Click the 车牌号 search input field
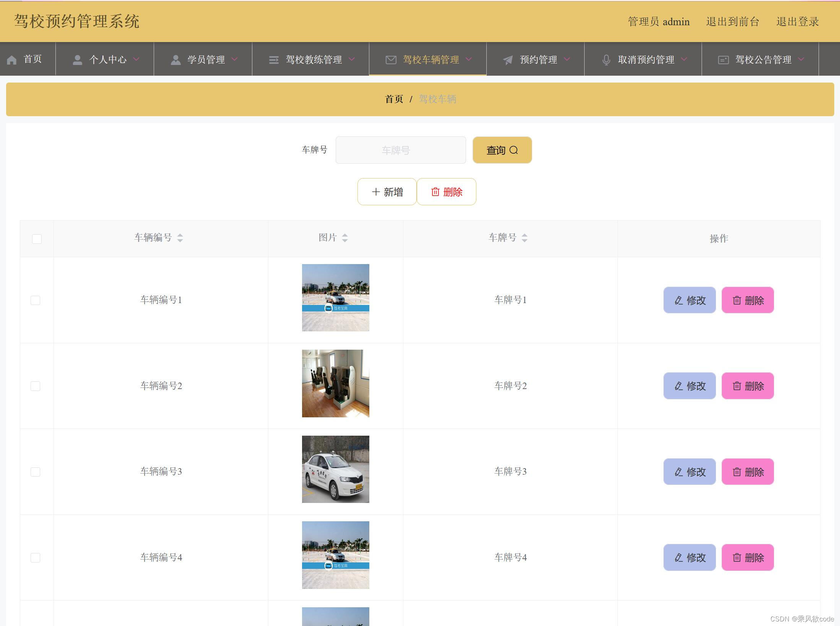This screenshot has height=626, width=840. coord(400,150)
